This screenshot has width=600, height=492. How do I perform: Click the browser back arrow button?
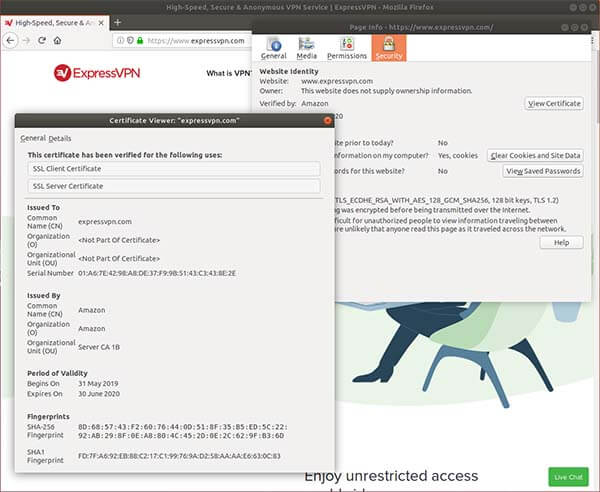[x=11, y=41]
